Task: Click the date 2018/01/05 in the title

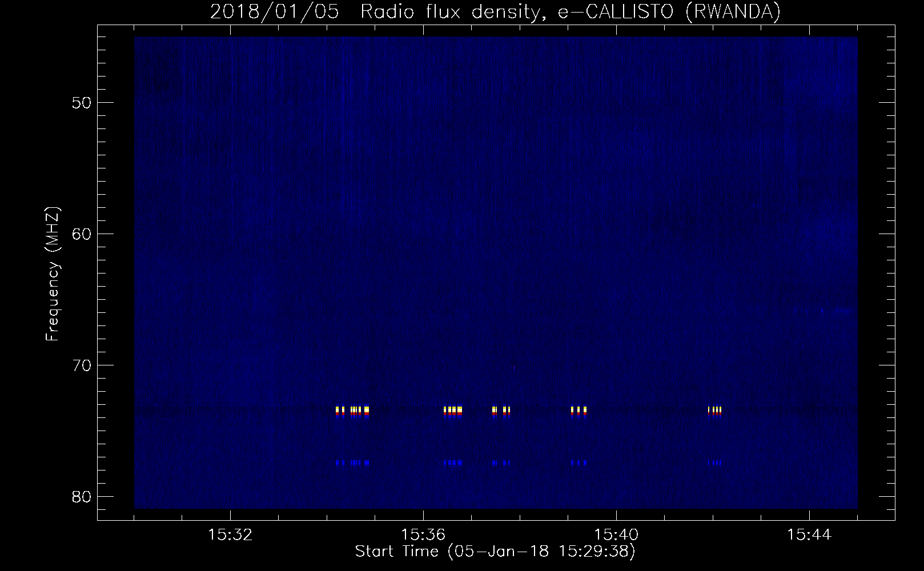Action: (x=275, y=11)
